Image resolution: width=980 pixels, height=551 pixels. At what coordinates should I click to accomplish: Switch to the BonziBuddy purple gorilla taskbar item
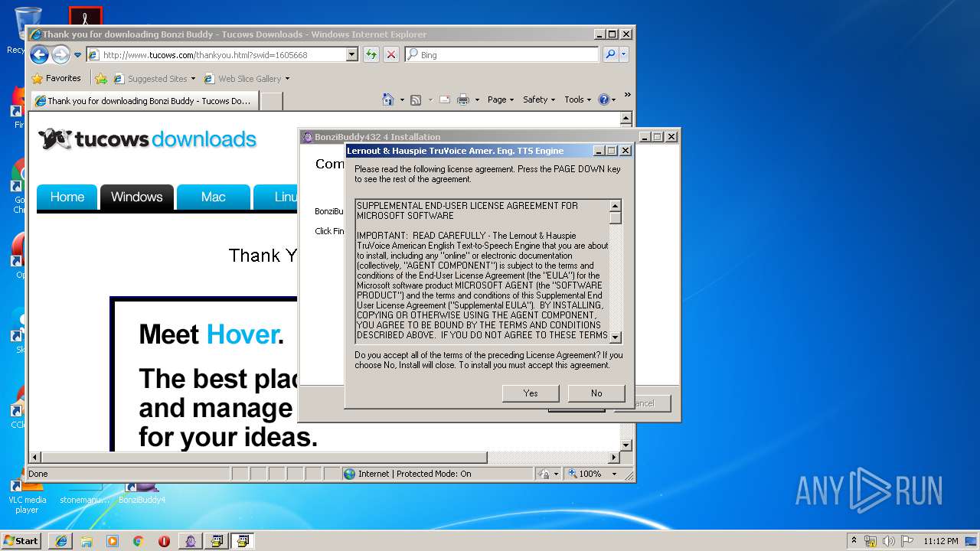pyautogui.click(x=191, y=540)
